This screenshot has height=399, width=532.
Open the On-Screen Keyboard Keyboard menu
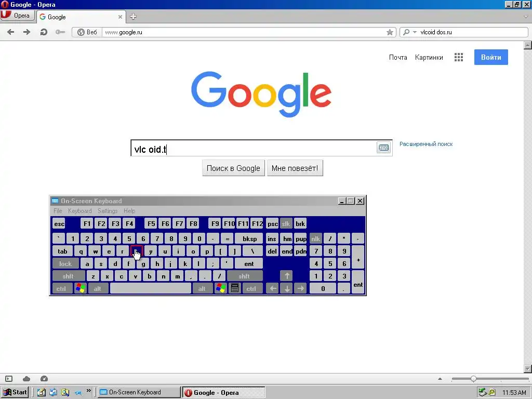(79, 211)
